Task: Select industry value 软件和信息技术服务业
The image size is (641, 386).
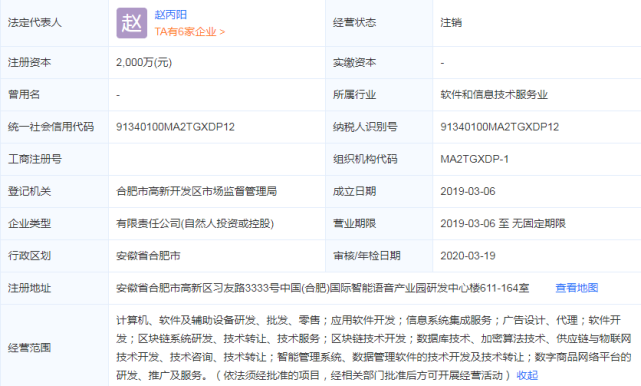Action: [x=494, y=94]
